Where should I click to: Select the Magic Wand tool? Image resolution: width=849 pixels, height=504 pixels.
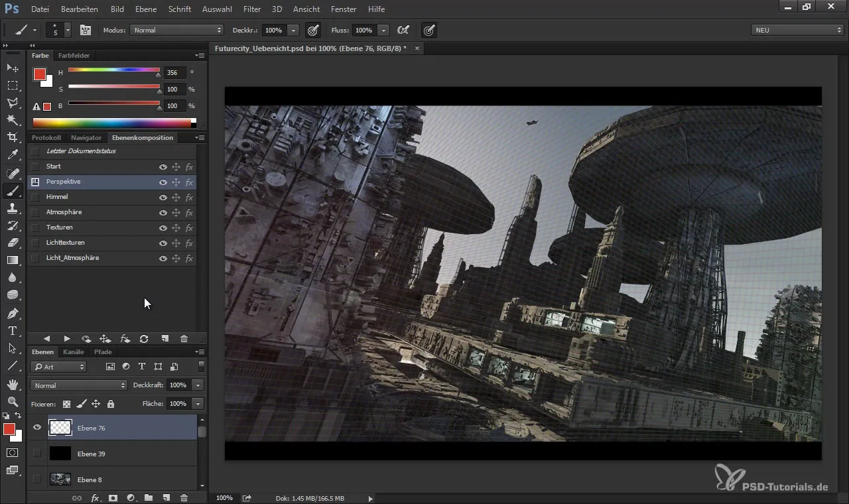pos(13,120)
